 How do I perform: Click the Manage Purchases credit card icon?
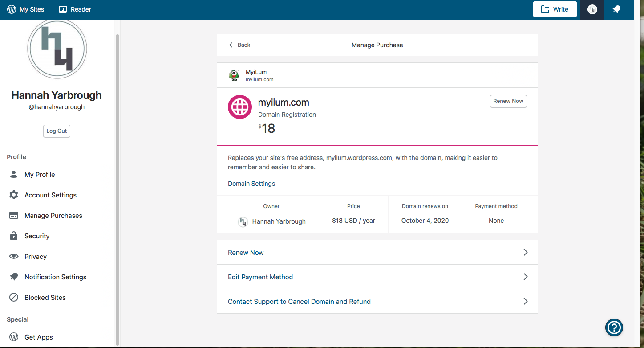tap(14, 215)
